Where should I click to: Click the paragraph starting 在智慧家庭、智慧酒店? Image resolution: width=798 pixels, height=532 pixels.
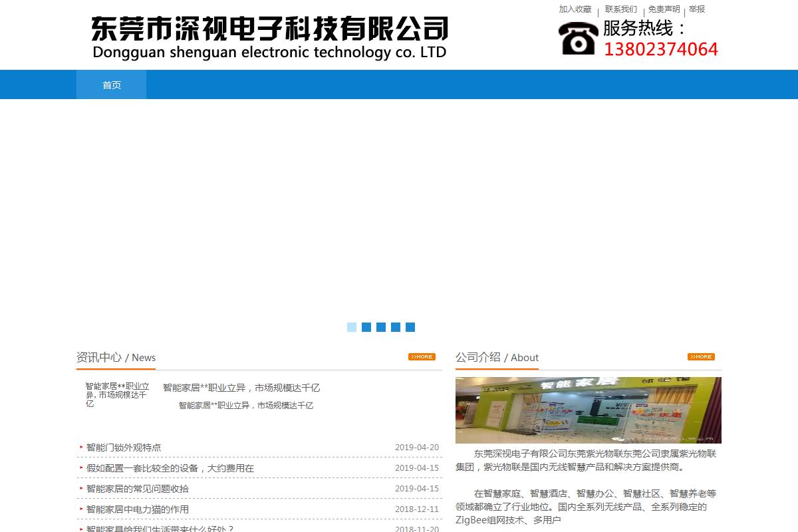586,507
